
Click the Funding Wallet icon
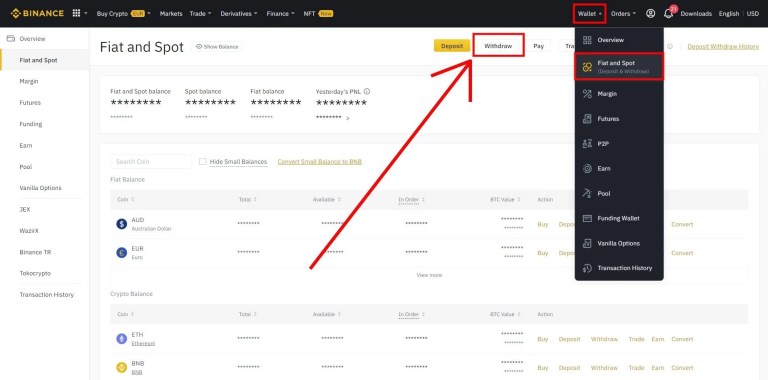pos(587,218)
